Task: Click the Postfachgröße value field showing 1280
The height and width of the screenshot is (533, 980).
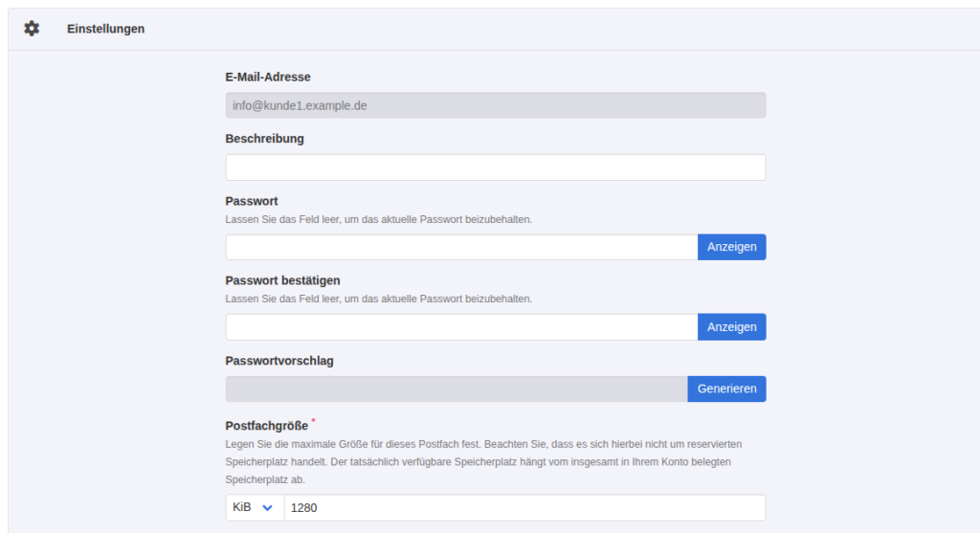Action: (525, 507)
